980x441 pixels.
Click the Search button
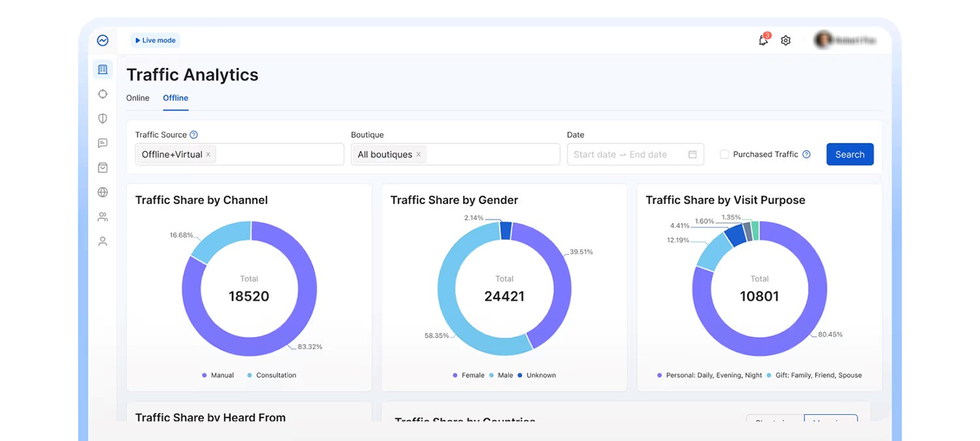(x=850, y=154)
